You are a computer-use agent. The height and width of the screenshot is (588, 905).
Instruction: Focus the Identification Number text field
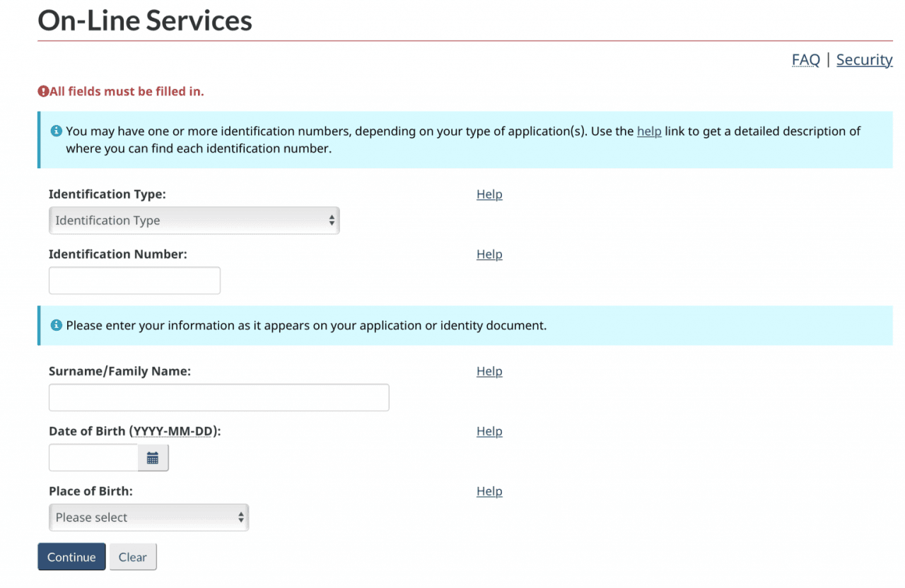134,281
